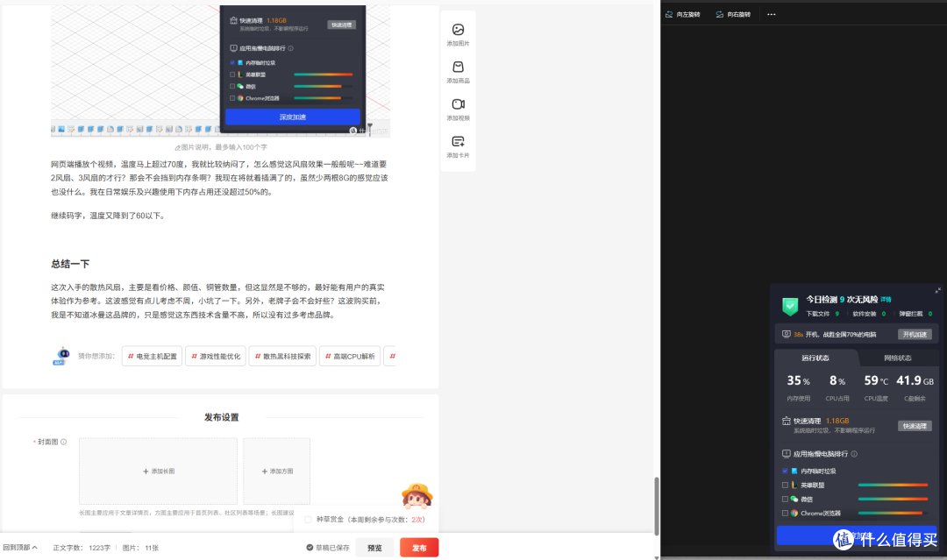Click the 快速清理 broom icon in viewer panel
The height and width of the screenshot is (560, 947).
click(787, 421)
